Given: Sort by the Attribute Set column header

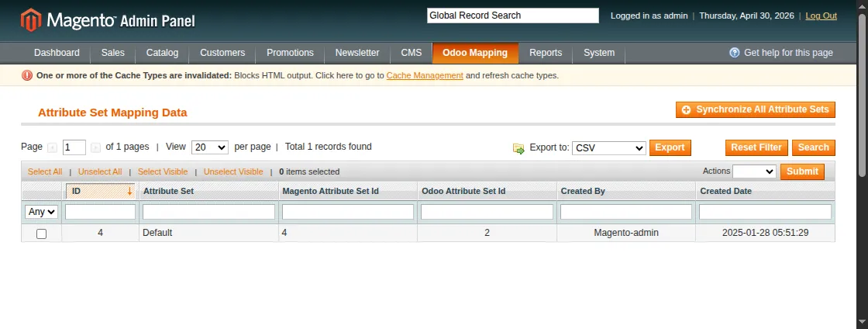Looking at the screenshot, I should pos(168,191).
